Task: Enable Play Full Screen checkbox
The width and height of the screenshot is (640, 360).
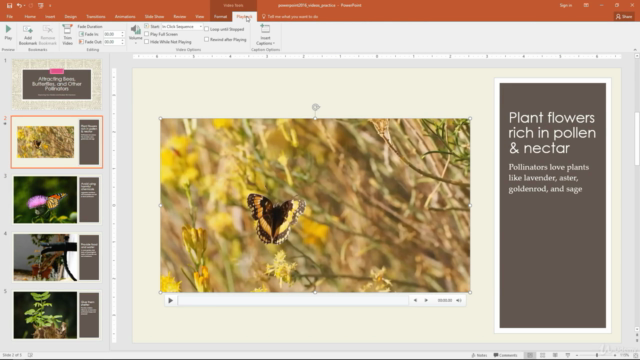Action: click(147, 34)
